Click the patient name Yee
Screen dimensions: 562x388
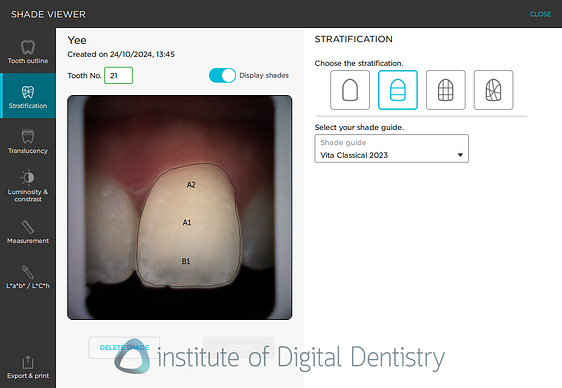pos(77,40)
